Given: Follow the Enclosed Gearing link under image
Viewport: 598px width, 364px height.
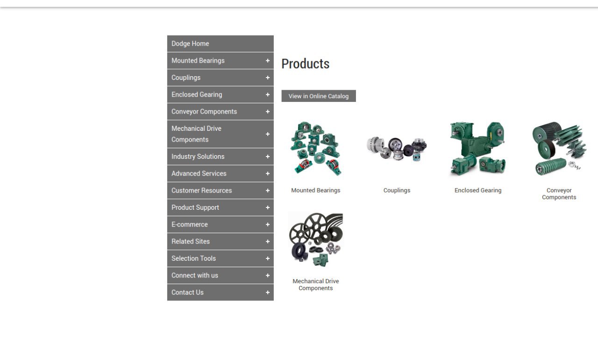Looking at the screenshot, I should click(478, 191).
